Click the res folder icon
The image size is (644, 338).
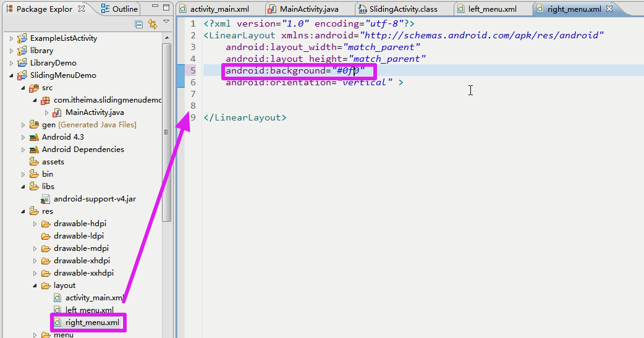coord(33,211)
